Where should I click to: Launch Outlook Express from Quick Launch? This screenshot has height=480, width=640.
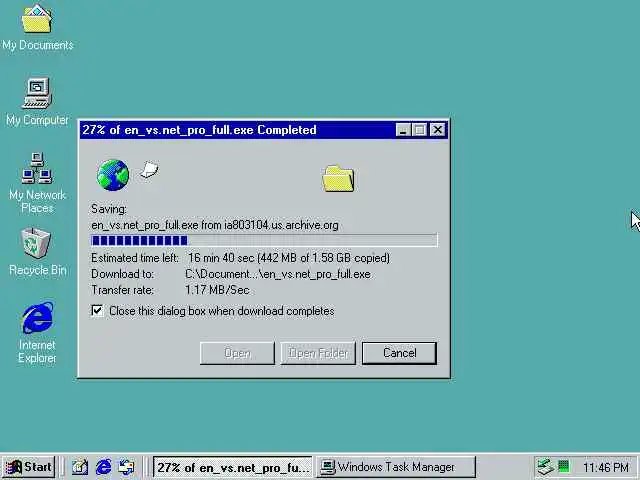pos(126,467)
